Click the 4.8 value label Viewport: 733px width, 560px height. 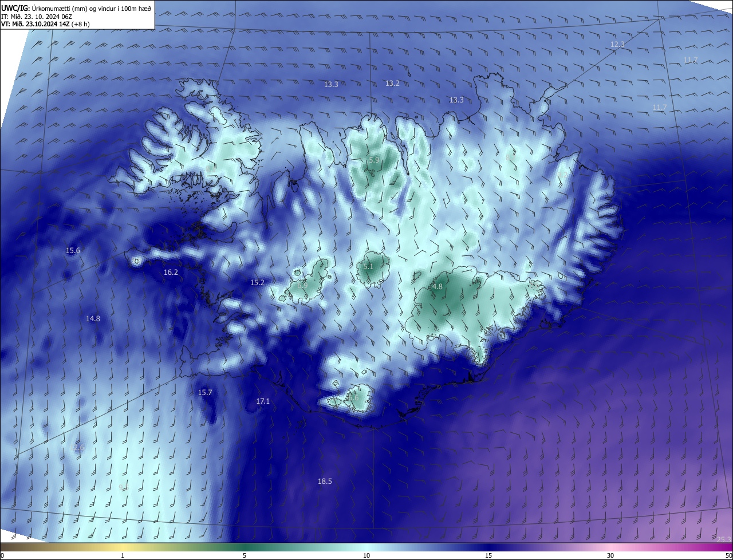pos(437,286)
